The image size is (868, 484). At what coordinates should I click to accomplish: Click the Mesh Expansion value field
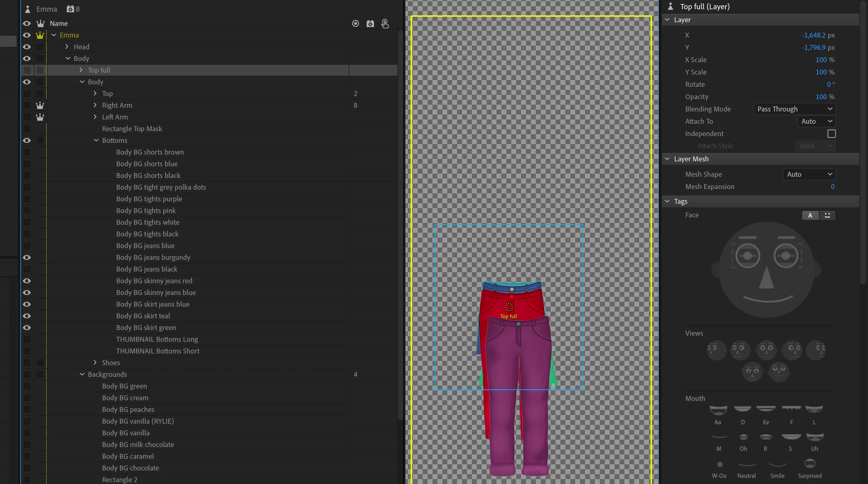pos(832,187)
